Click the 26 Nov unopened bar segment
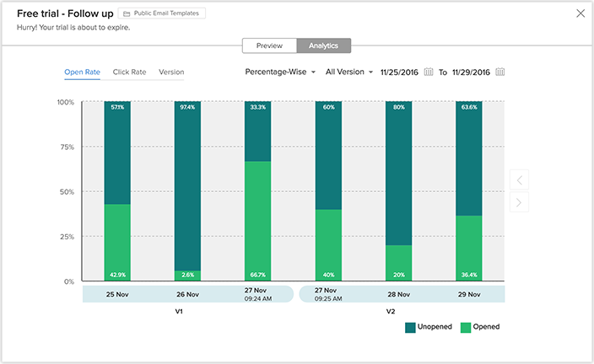This screenshot has width=594, height=364. pos(187,185)
